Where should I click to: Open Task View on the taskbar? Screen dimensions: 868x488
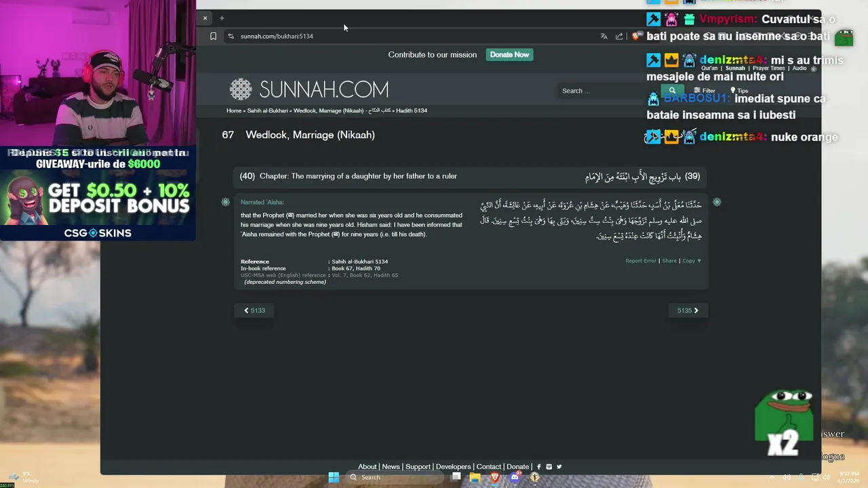coord(456,478)
